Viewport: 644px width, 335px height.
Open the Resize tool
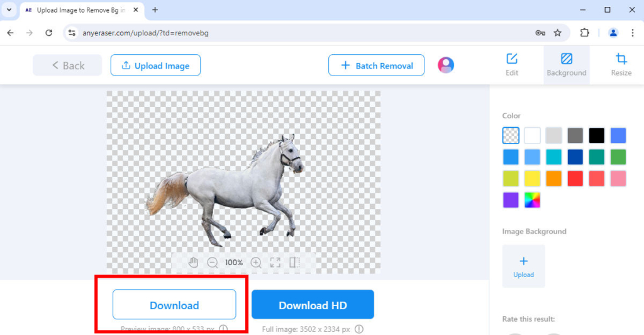point(621,65)
